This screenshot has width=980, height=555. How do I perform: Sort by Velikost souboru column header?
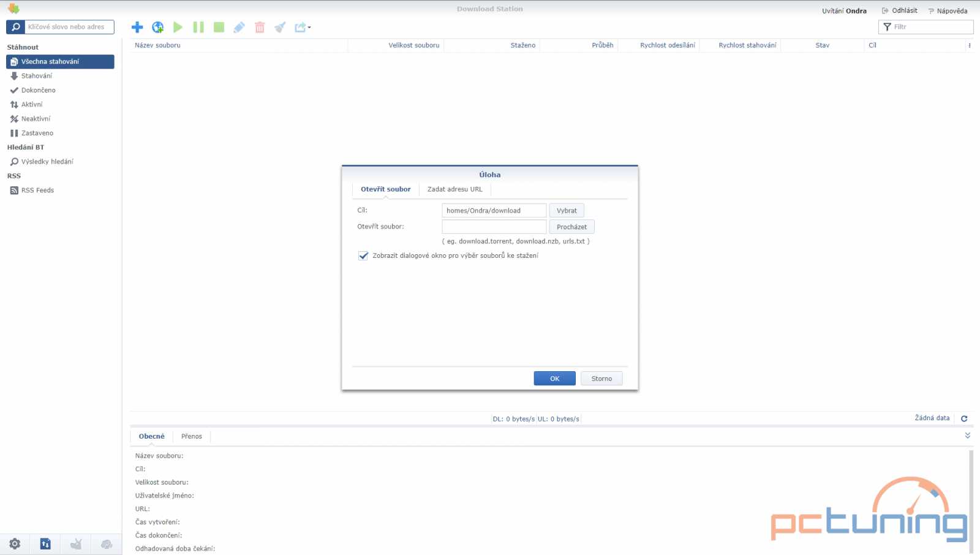click(396, 45)
